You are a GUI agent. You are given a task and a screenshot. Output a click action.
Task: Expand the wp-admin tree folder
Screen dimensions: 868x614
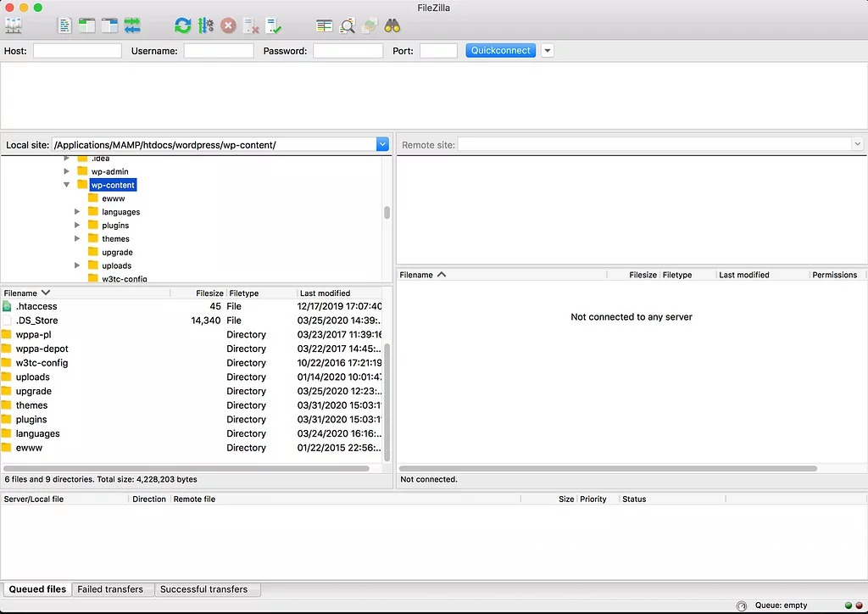66,171
